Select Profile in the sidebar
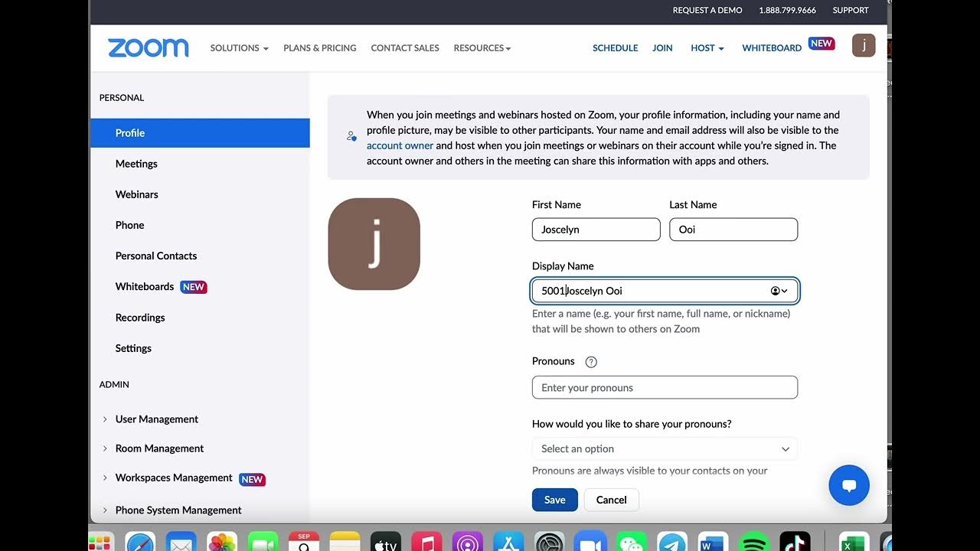Image resolution: width=980 pixels, height=551 pixels. pos(200,133)
